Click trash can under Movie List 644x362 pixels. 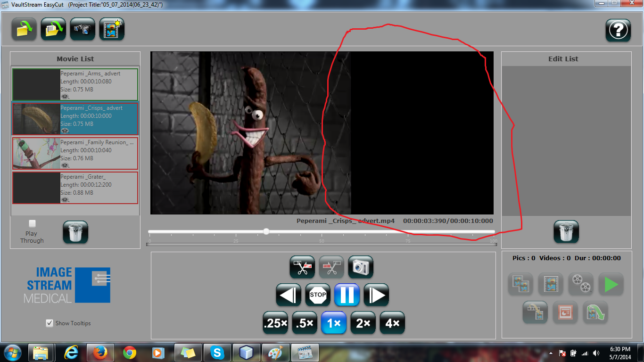(x=75, y=232)
